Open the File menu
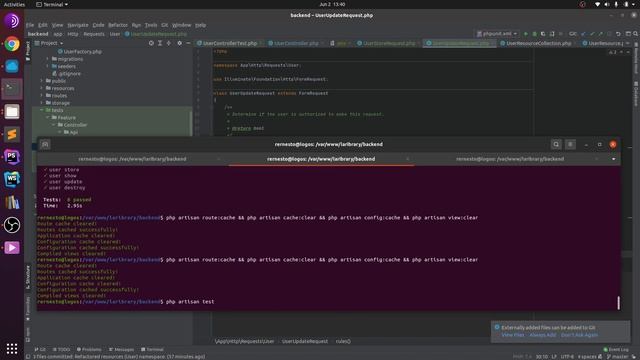640x360 pixels. click(30, 25)
